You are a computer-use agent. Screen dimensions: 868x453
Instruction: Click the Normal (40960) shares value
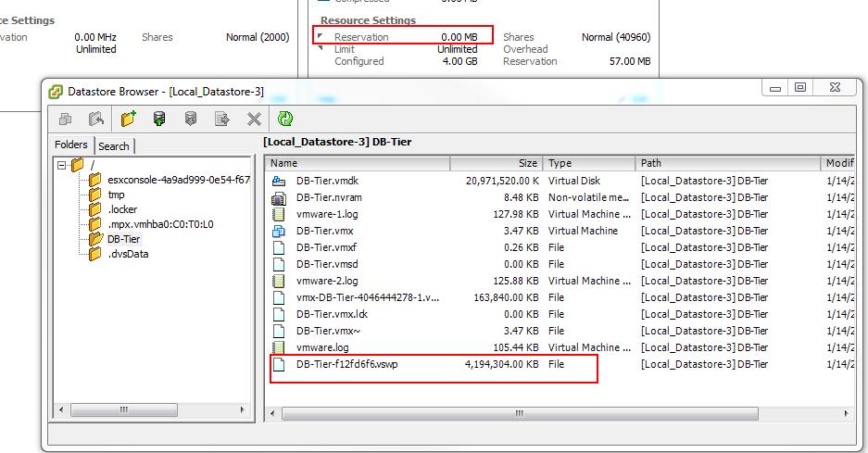pyautogui.click(x=616, y=37)
